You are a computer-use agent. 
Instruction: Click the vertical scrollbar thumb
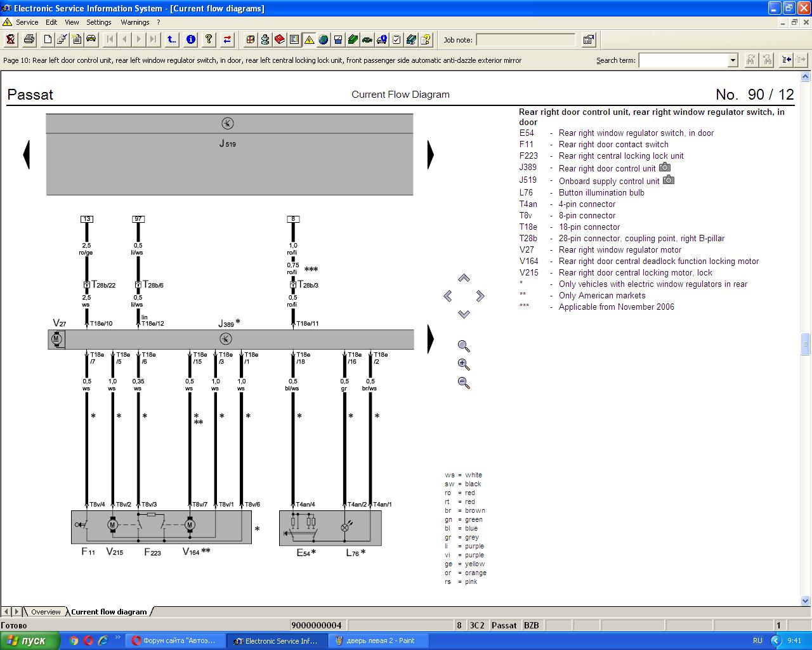806,344
